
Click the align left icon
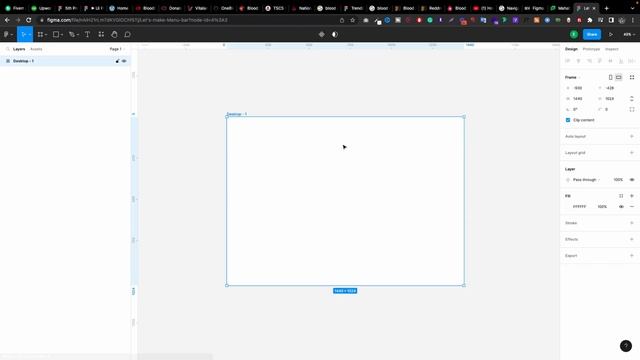tap(567, 61)
